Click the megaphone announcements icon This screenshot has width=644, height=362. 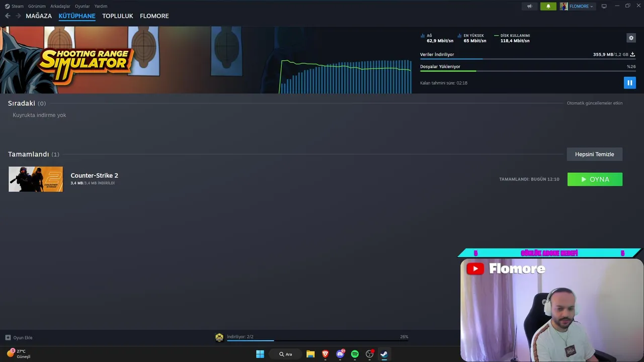pos(529,6)
